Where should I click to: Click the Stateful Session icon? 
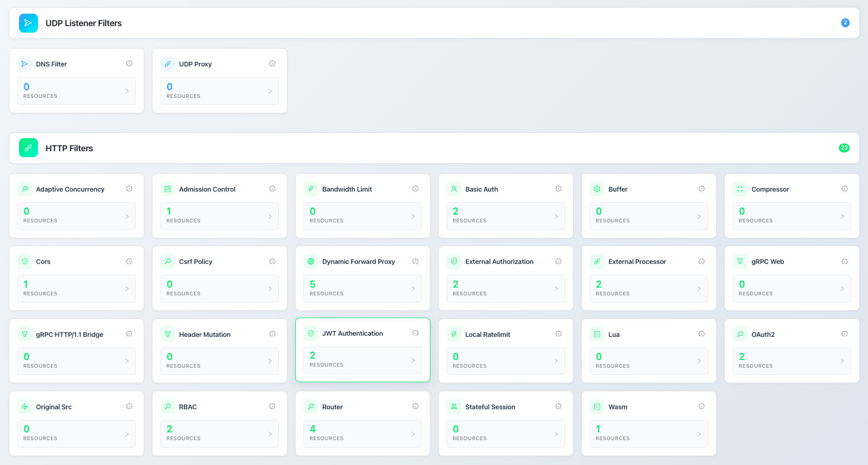(454, 407)
